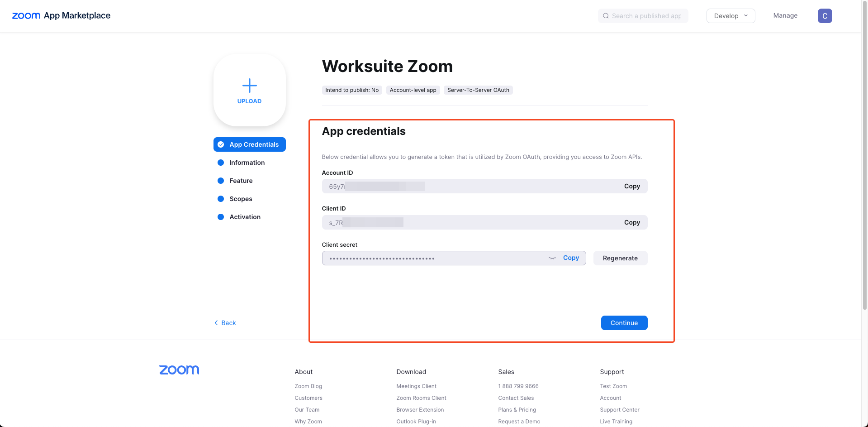Click the Client secret field
This screenshot has height=427, width=868.
click(x=454, y=258)
